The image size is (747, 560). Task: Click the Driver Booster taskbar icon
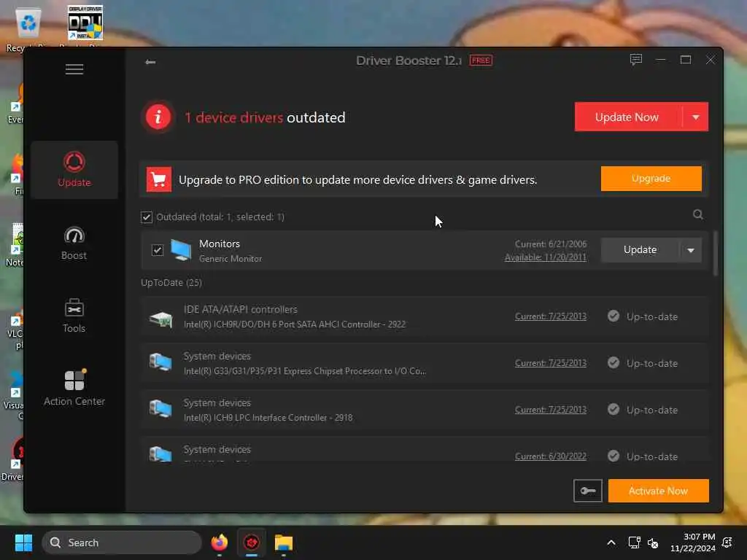click(x=252, y=542)
